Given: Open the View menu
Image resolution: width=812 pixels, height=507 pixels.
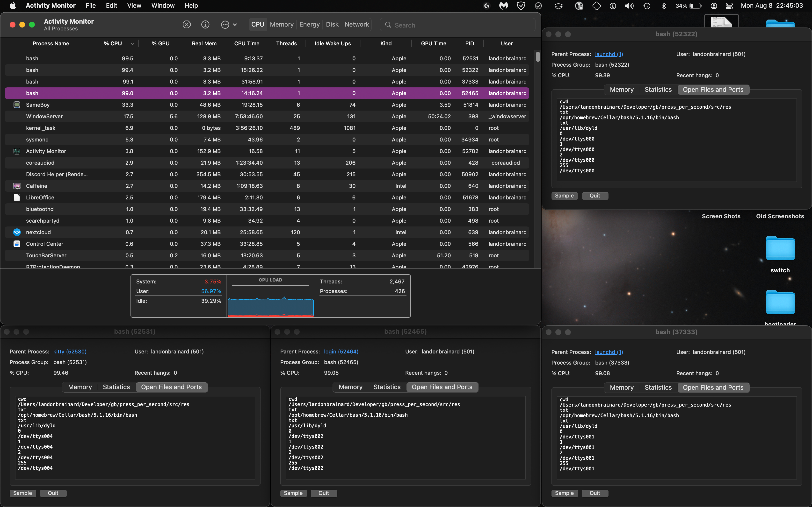Looking at the screenshot, I should point(134,5).
